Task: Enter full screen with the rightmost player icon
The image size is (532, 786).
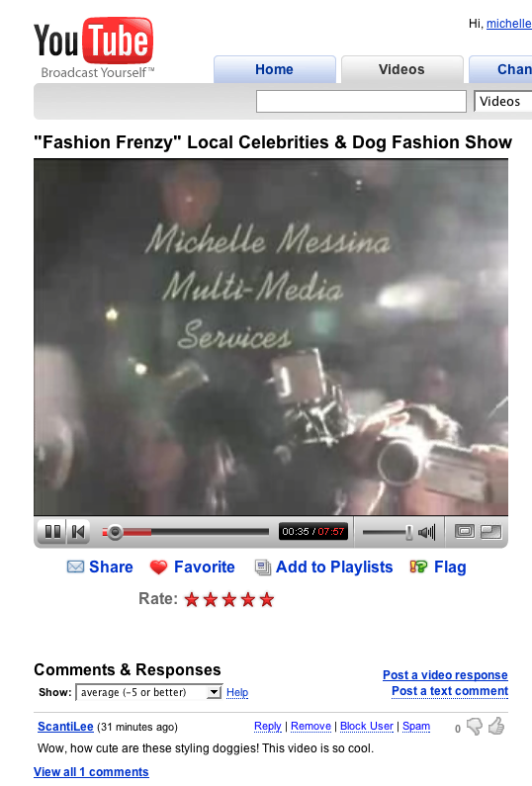Action: [x=490, y=531]
